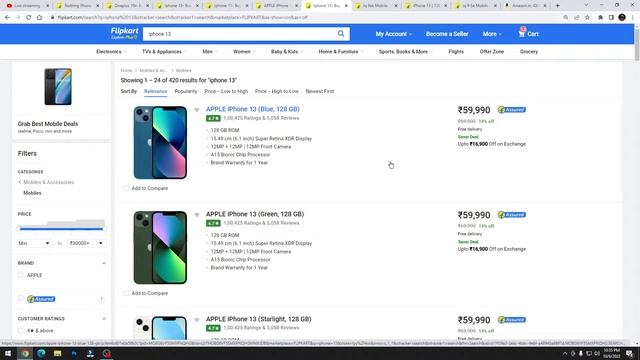Click the price range slider right handle
The image size is (640, 360).
click(x=103, y=229)
